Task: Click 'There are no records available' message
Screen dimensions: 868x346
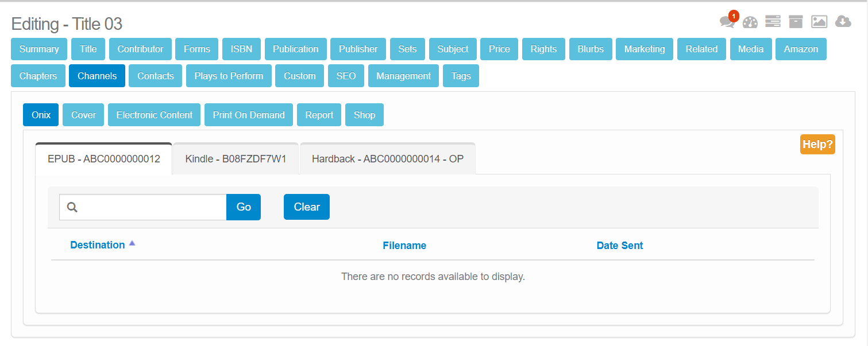Action: coord(433,277)
